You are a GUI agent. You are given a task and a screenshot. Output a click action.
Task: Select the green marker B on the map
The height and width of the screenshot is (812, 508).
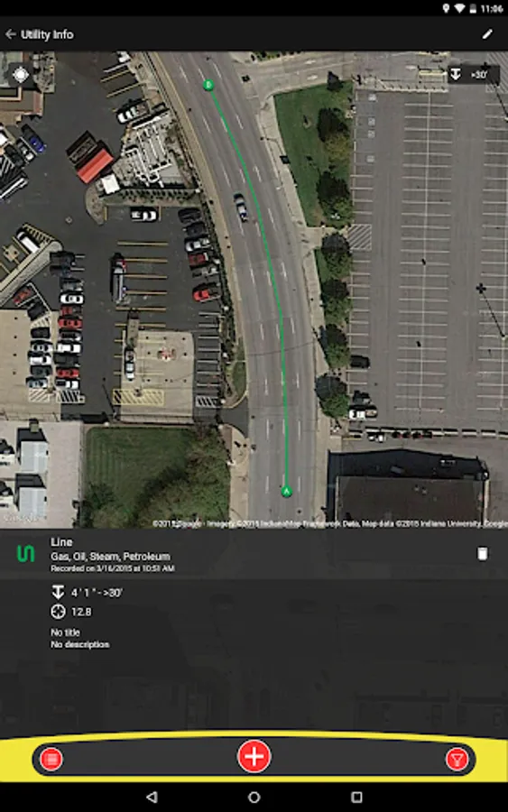(x=208, y=85)
